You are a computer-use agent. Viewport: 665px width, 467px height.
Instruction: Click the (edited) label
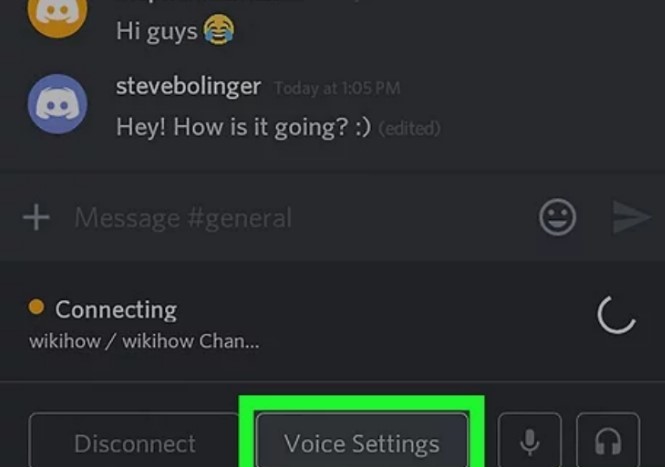point(409,129)
